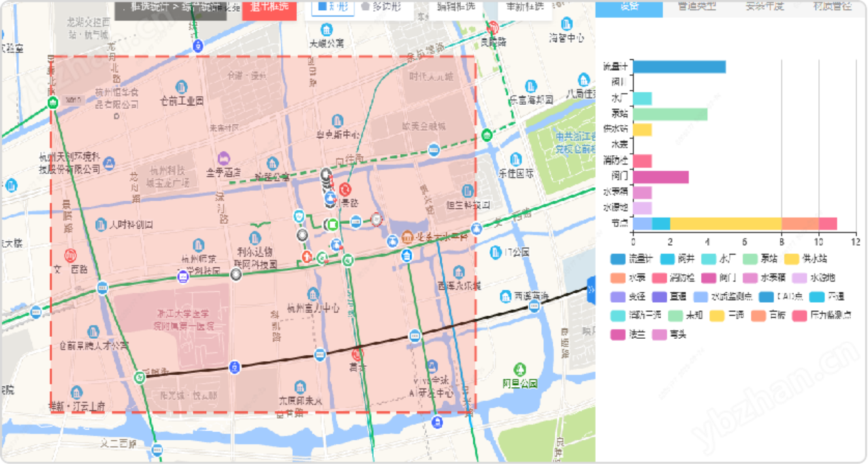Click the brown water plant building icon

pos(406,237)
